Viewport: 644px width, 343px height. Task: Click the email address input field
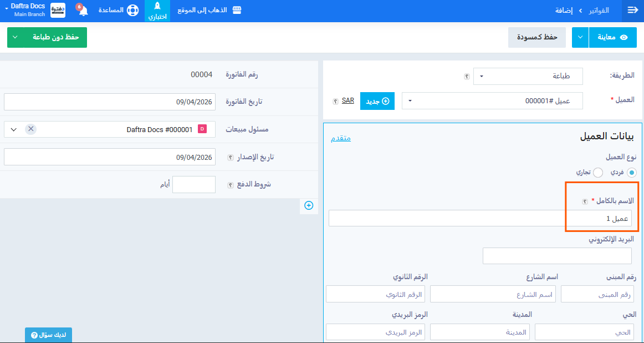[557, 256]
